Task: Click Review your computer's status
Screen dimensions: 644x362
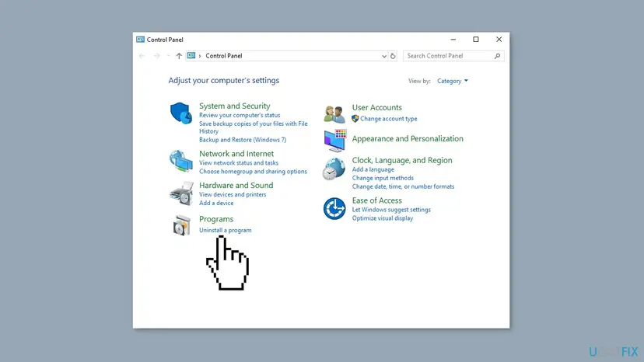Action: pos(240,115)
